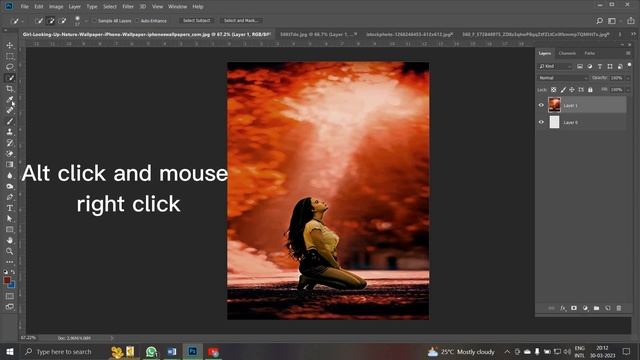Click New Selection mode in options bar
This screenshot has height=360, width=640.
39,20
